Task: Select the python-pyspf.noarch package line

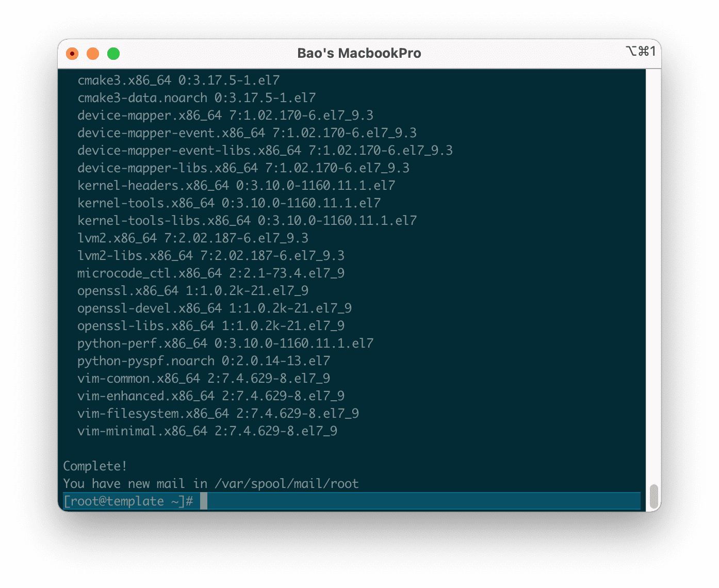Action: point(205,361)
